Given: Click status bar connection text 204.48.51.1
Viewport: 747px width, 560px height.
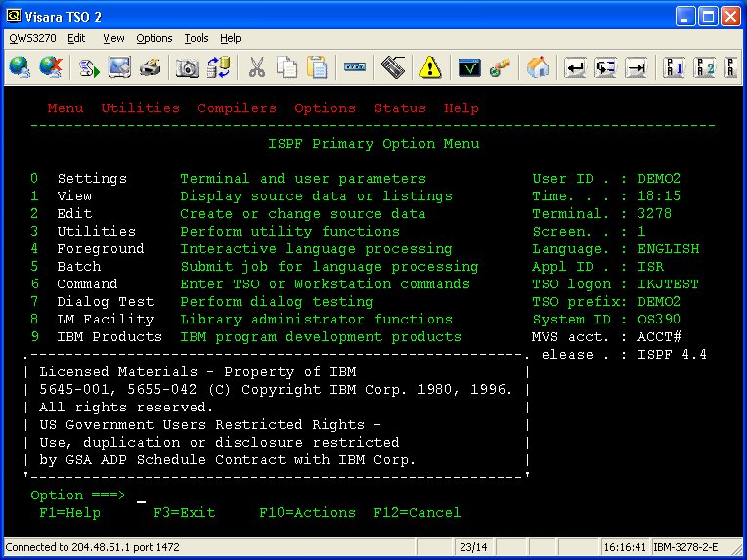Looking at the screenshot, I should click(x=92, y=547).
